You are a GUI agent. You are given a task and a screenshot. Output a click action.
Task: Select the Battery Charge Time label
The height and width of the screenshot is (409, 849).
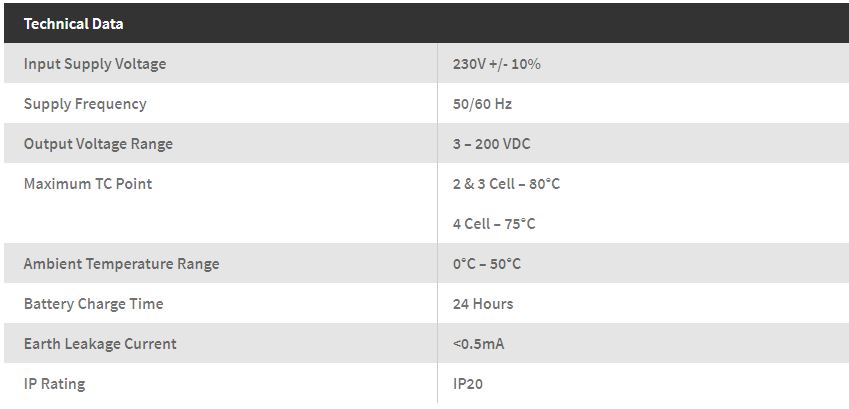[93, 304]
